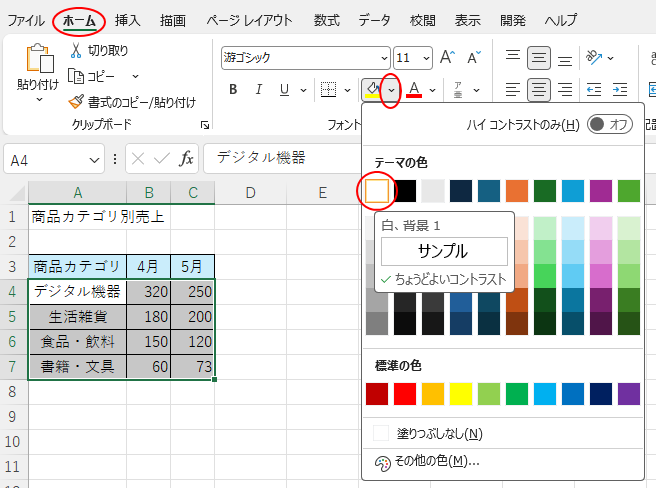Viewport: 656px width, 488px height.
Task: Center text horizontally
Action: 539,90
